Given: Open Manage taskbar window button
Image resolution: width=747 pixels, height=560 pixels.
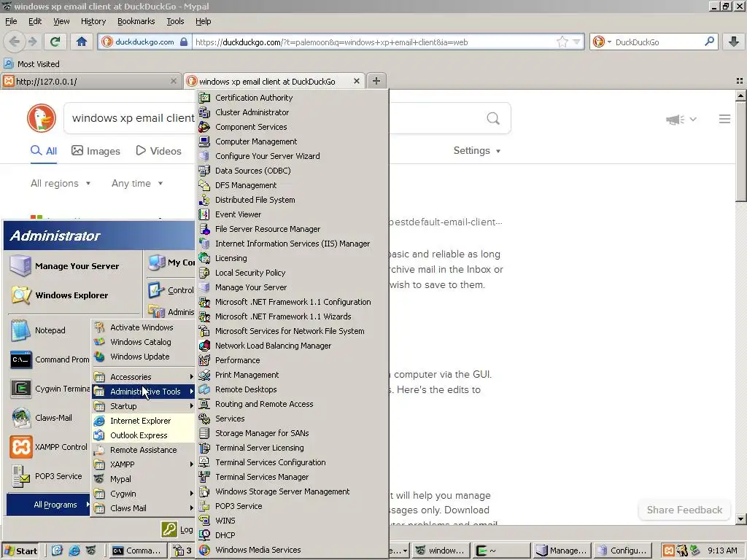Looking at the screenshot, I should tap(562, 551).
